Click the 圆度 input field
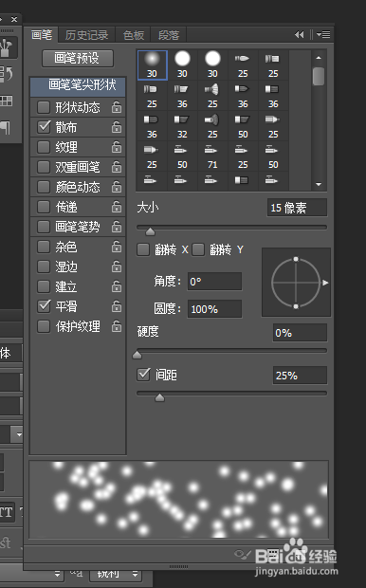 [214, 309]
